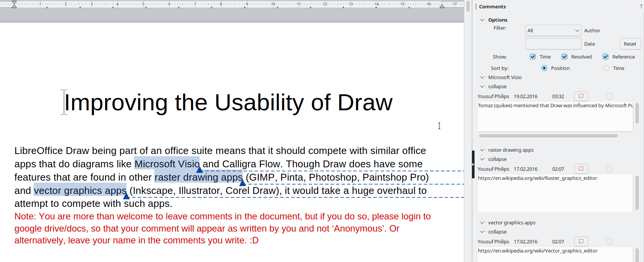Click the 19.02.2016 comment date
The image size is (644, 262).
pos(526,96)
